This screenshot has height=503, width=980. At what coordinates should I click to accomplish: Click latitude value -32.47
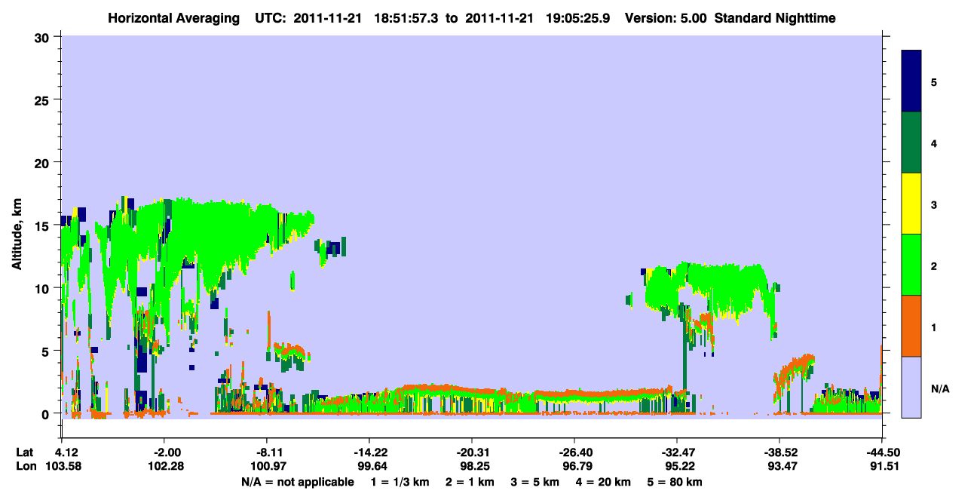click(677, 452)
